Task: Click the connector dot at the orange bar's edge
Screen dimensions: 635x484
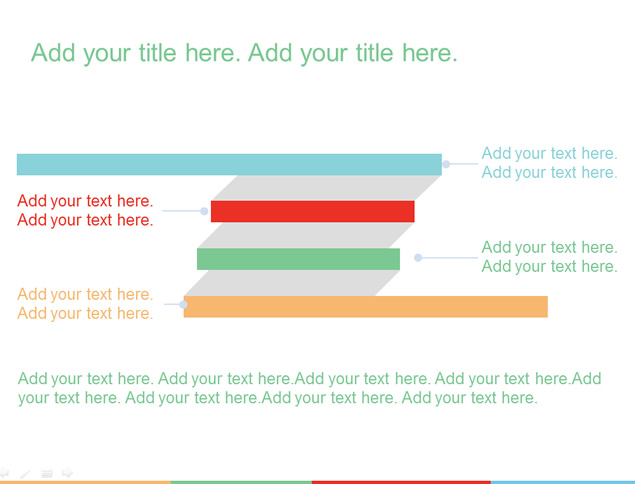Action: pyautogui.click(x=183, y=304)
